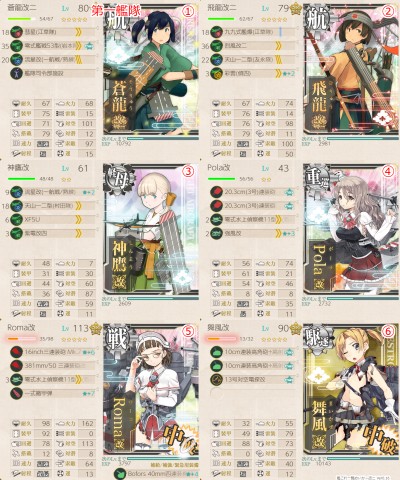Click the 13号対空電探改 radar icon on 舞風改

coord(216,379)
